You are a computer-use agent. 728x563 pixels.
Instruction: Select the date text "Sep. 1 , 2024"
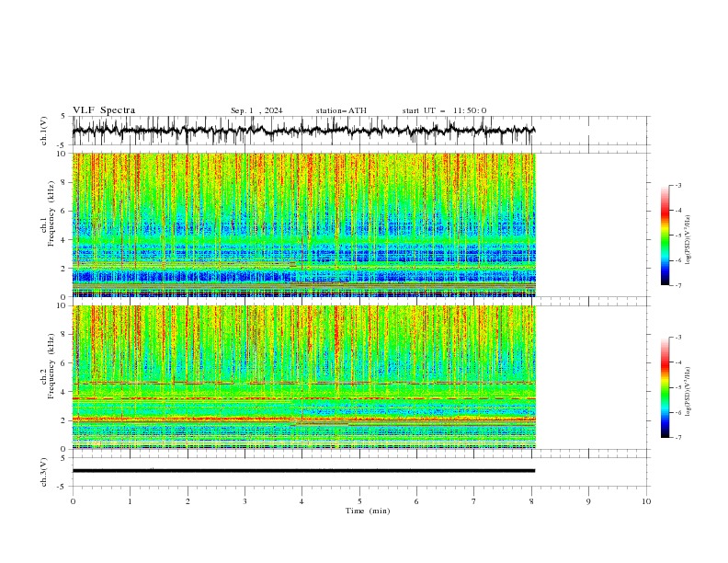(x=256, y=110)
